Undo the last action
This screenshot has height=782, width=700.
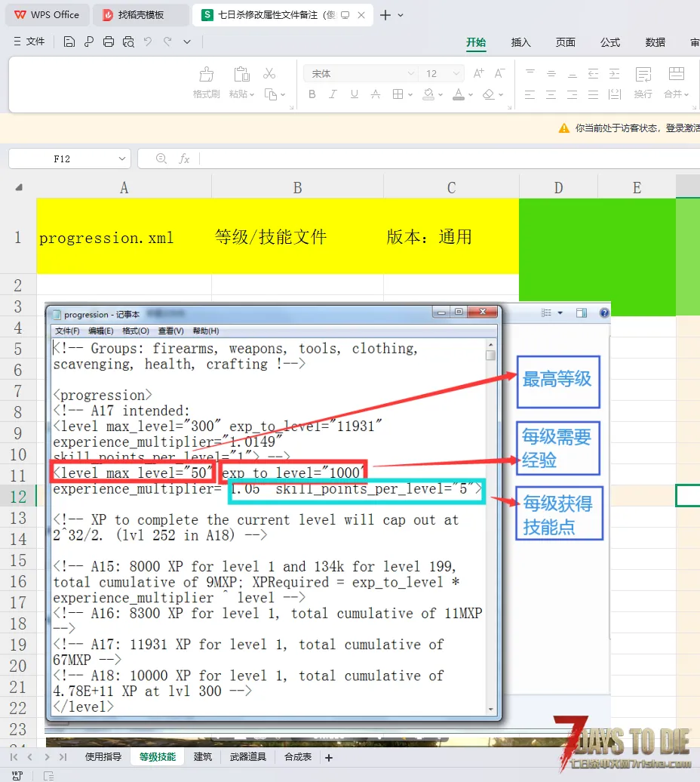click(x=148, y=42)
